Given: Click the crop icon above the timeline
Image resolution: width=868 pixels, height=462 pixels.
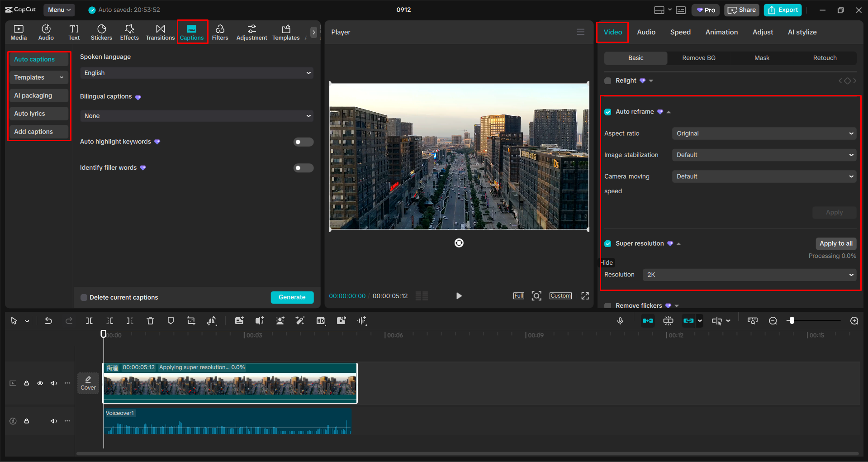Looking at the screenshot, I should pos(191,320).
